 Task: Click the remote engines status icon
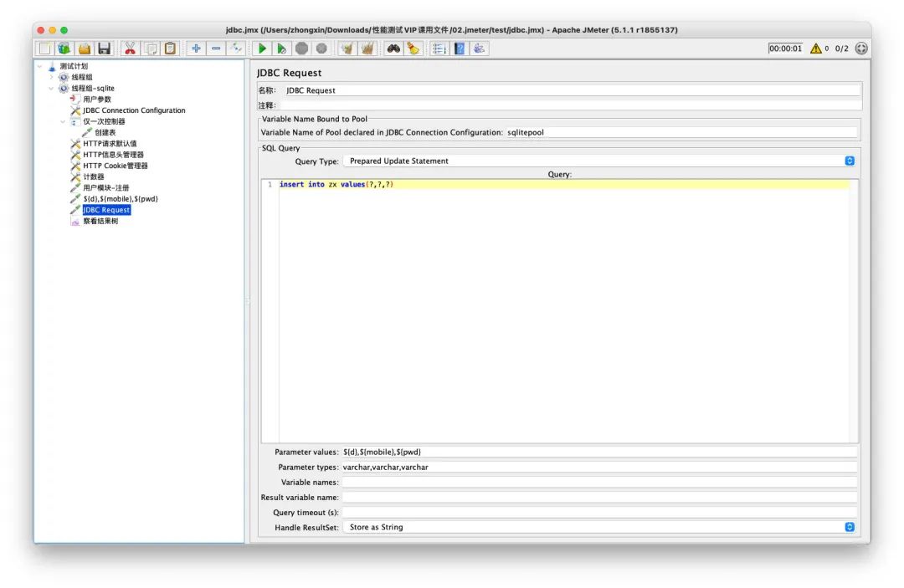(x=861, y=49)
